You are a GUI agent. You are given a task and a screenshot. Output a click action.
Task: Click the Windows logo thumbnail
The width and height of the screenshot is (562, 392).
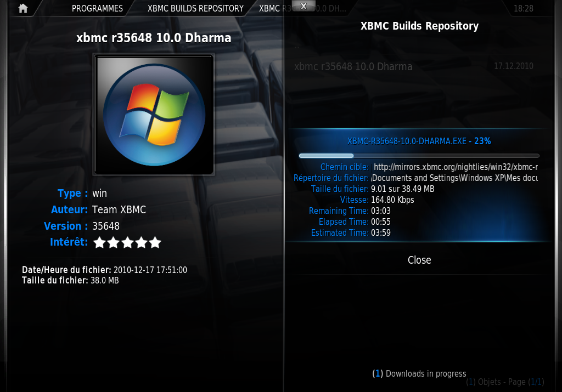154,115
